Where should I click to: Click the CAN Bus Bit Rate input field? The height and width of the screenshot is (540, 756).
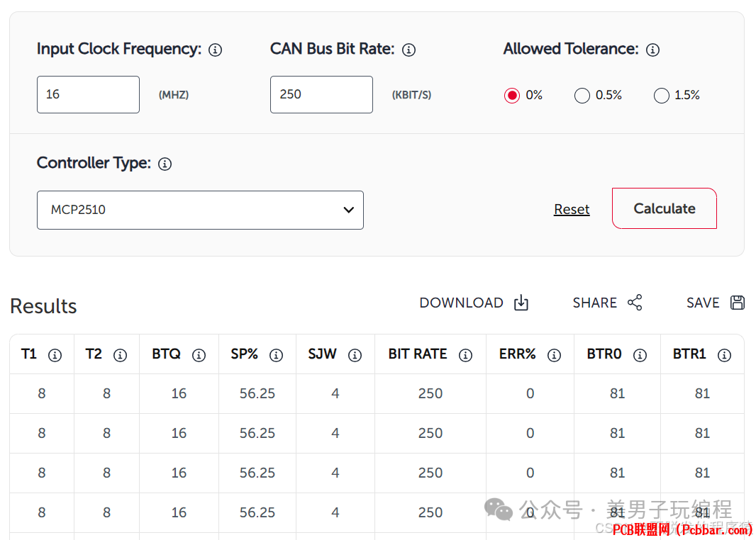pos(321,94)
